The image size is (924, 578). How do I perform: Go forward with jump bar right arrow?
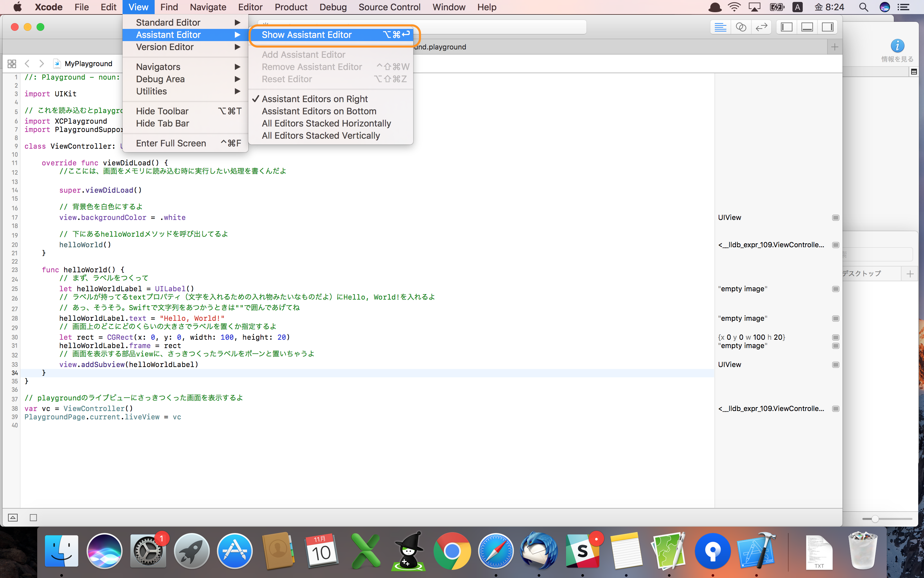42,64
